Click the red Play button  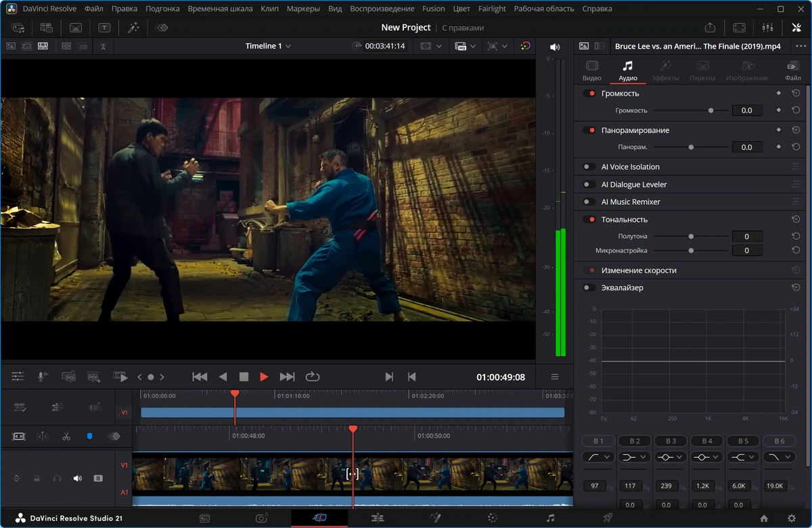(x=264, y=377)
